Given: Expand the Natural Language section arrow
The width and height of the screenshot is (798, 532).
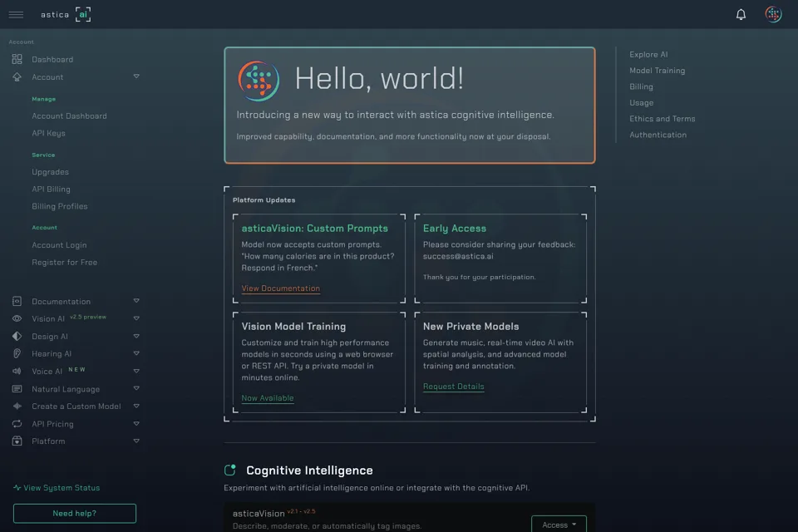Looking at the screenshot, I should point(136,388).
